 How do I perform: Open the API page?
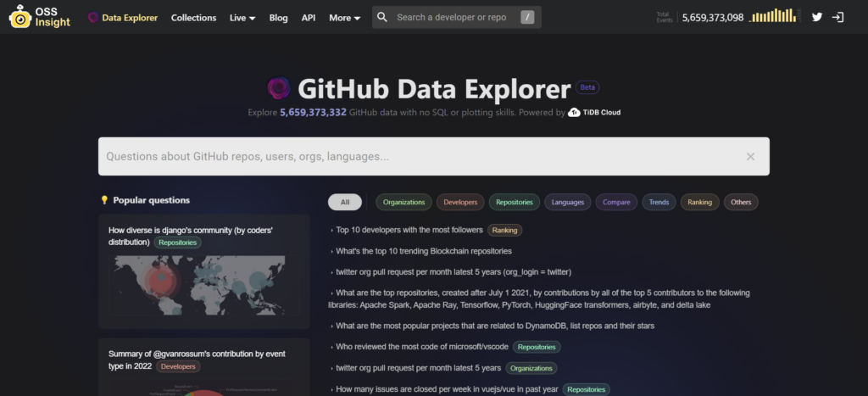[x=309, y=18]
